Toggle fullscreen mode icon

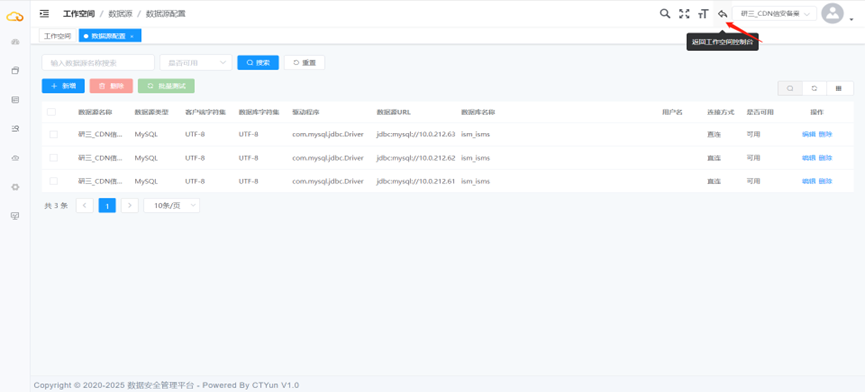pos(684,13)
